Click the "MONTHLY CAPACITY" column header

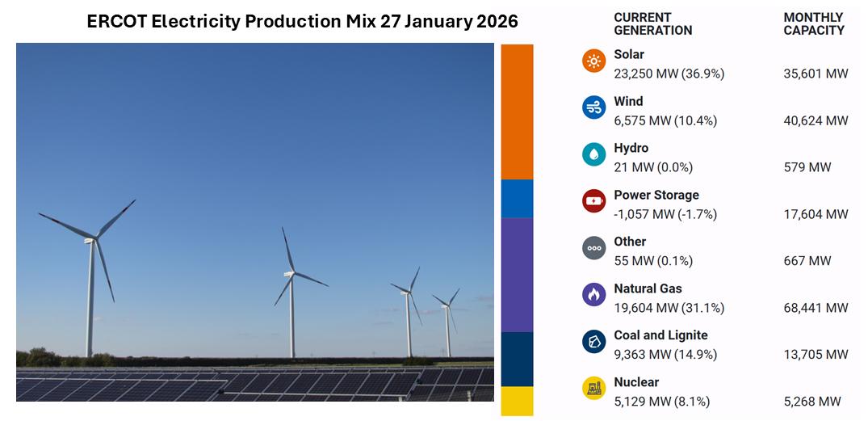pyautogui.click(x=814, y=23)
